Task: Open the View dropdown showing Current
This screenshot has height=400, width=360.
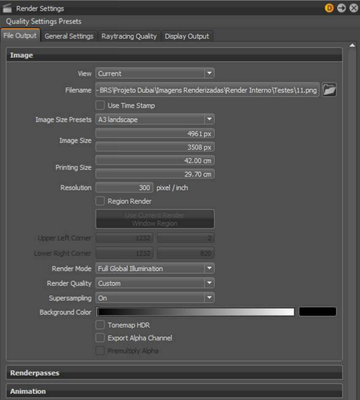Action: click(155, 73)
